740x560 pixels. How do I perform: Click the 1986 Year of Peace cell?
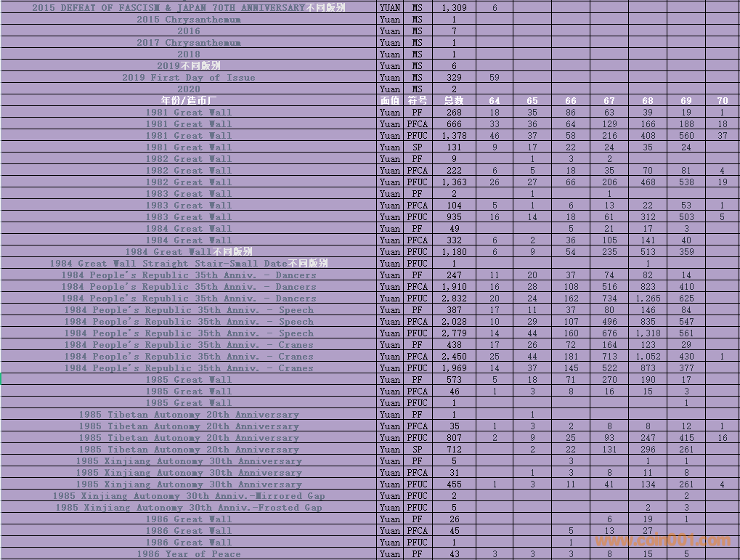188,554
